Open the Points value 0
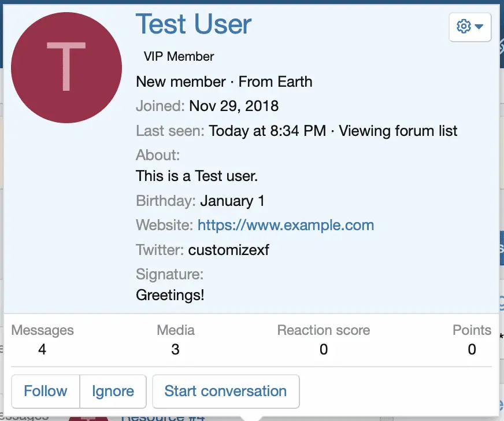The image size is (504, 421). pyautogui.click(x=472, y=349)
